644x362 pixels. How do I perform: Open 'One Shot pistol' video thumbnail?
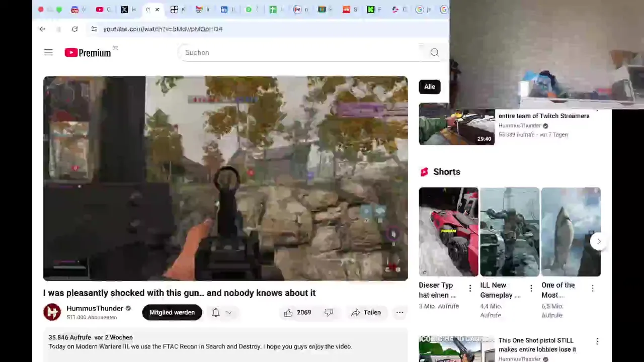(456, 349)
